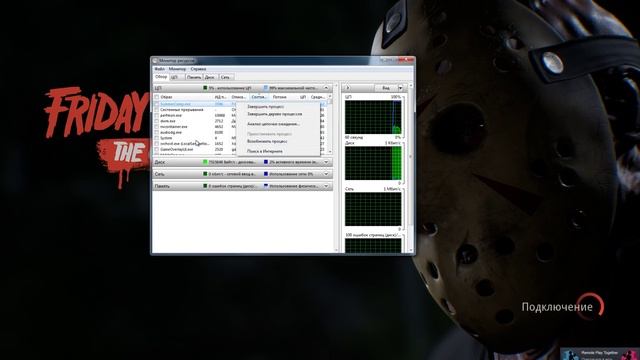Click the blue Диск active time legend square

[x=266, y=162]
